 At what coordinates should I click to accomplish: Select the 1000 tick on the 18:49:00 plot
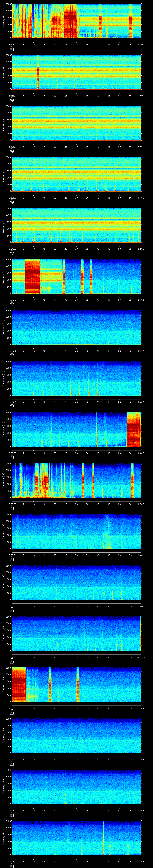[x=8, y=126]
